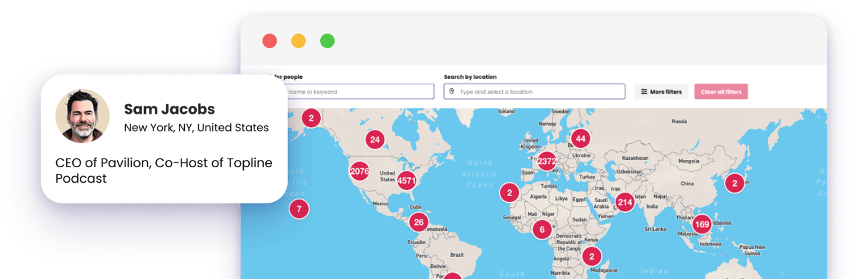The height and width of the screenshot is (279, 868).
Task: Open the 26 cluster marker near Venezuela
Action: tap(419, 222)
